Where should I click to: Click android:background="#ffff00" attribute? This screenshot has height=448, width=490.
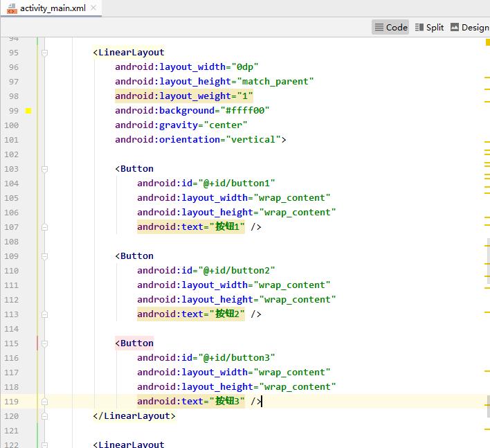pyautogui.click(x=192, y=110)
